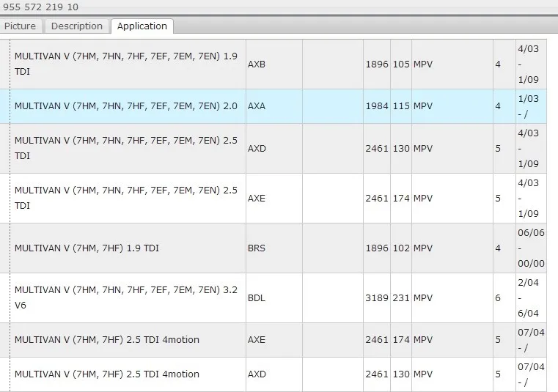Select the Multivan V 1.9 TDI AXB row
Image resolution: width=558 pixels, height=392 pixels.
point(273,64)
